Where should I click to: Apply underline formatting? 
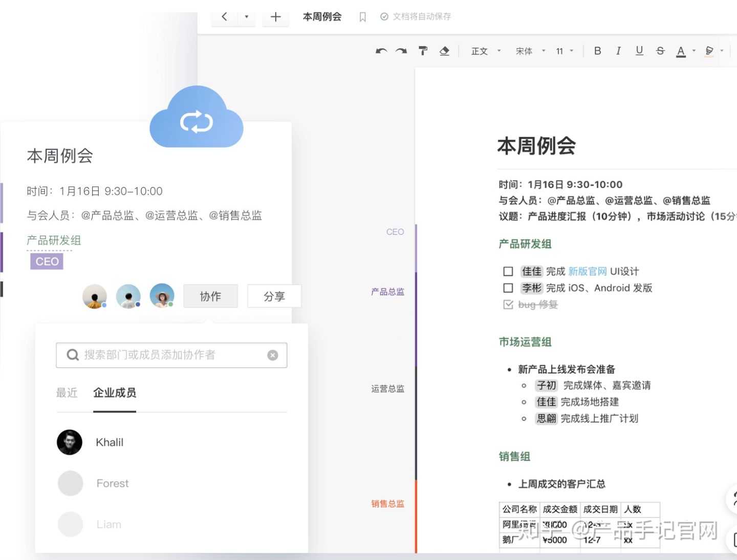pyautogui.click(x=639, y=51)
